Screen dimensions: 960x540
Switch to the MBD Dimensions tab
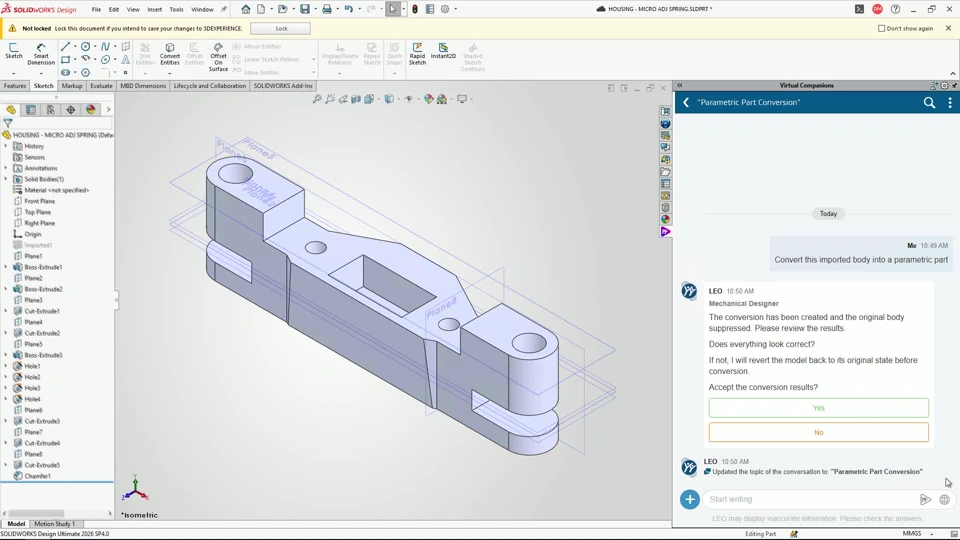(143, 86)
